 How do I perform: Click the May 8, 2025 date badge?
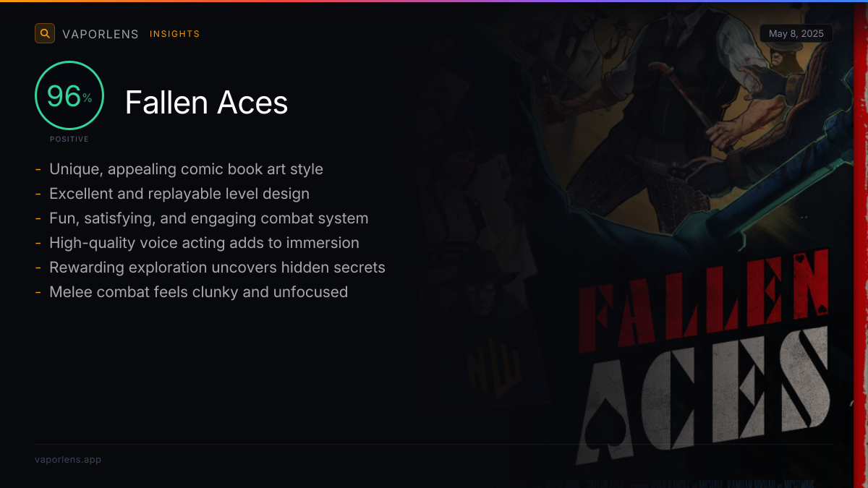click(x=796, y=33)
